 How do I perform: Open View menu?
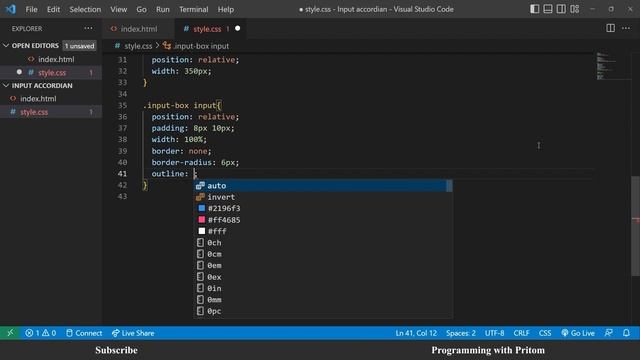[118, 9]
